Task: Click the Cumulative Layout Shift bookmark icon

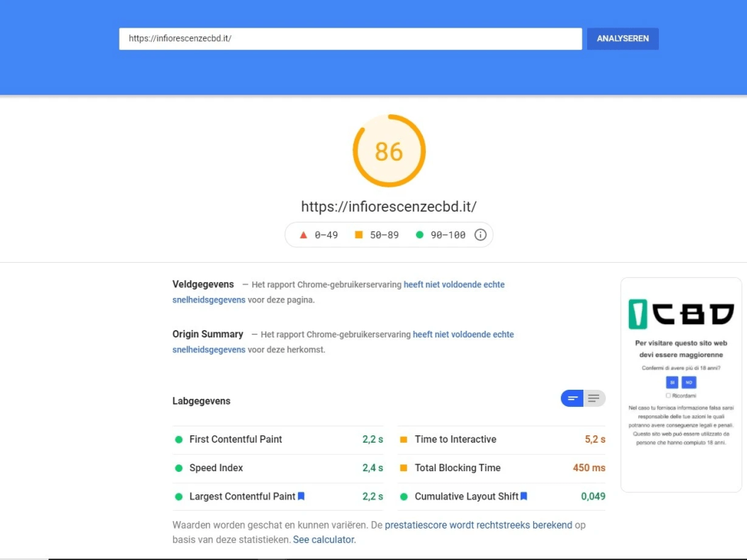Action: tap(524, 497)
